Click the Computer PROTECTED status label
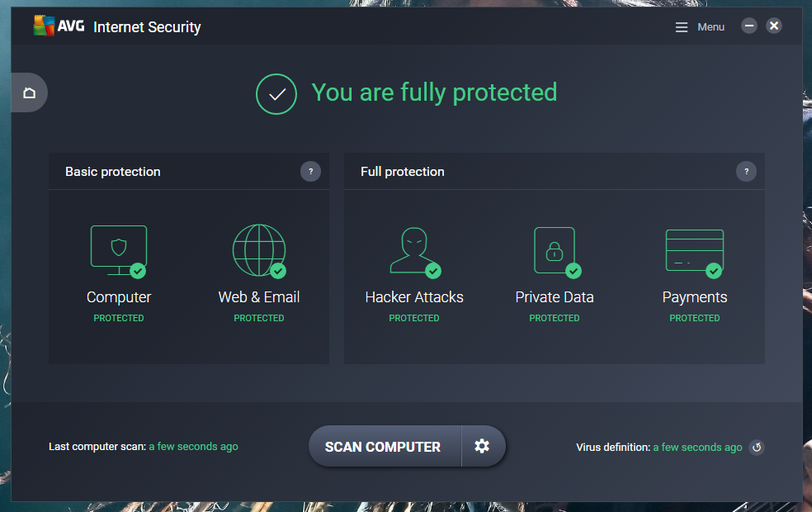 point(118,318)
